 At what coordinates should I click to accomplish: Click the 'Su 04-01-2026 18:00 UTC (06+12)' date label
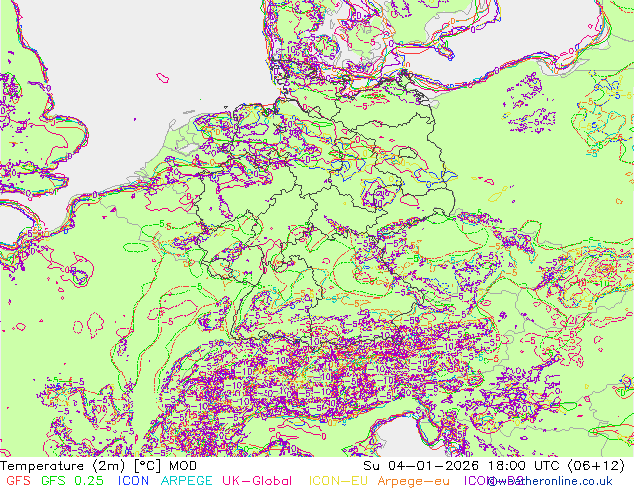pyautogui.click(x=494, y=466)
